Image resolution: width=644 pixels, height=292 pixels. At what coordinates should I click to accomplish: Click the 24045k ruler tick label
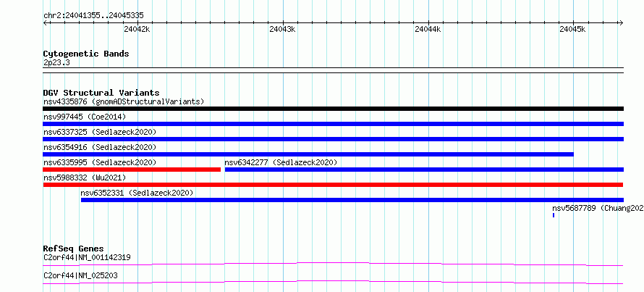pos(573,29)
